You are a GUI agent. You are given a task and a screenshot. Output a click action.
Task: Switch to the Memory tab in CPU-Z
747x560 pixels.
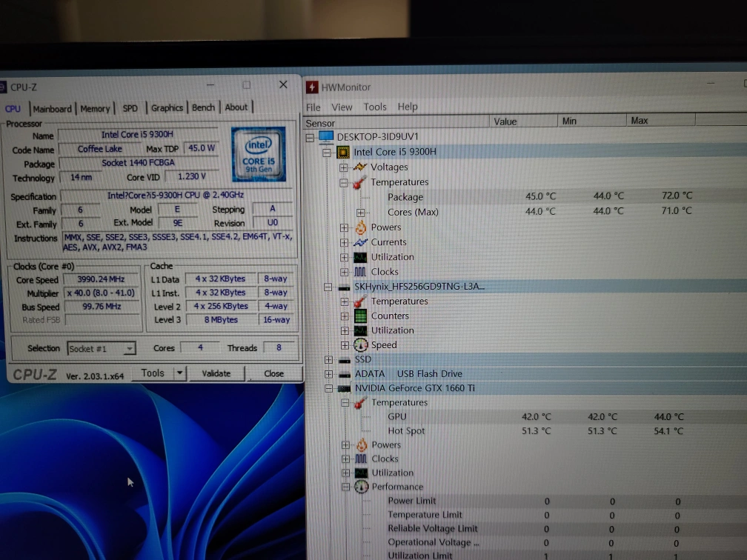(x=95, y=109)
